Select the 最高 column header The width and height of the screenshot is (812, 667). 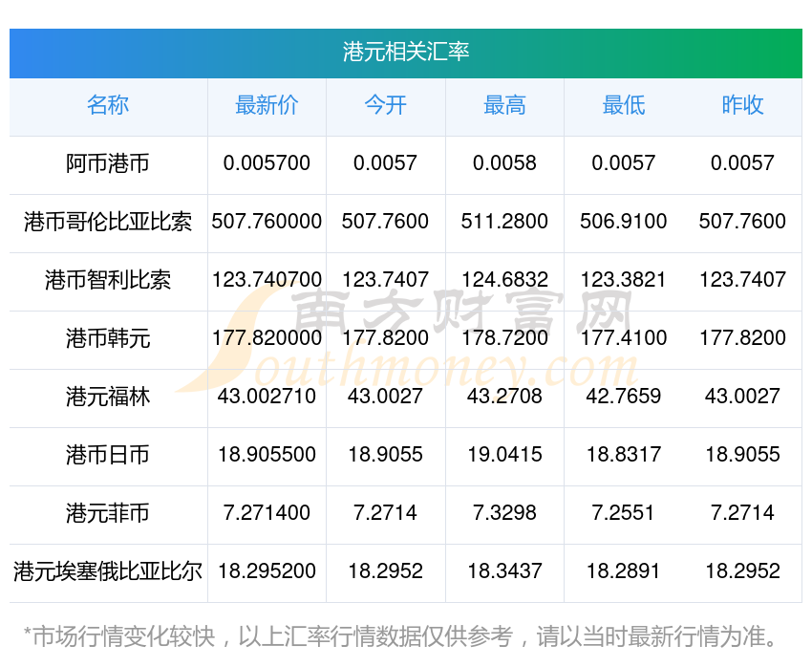point(504,105)
